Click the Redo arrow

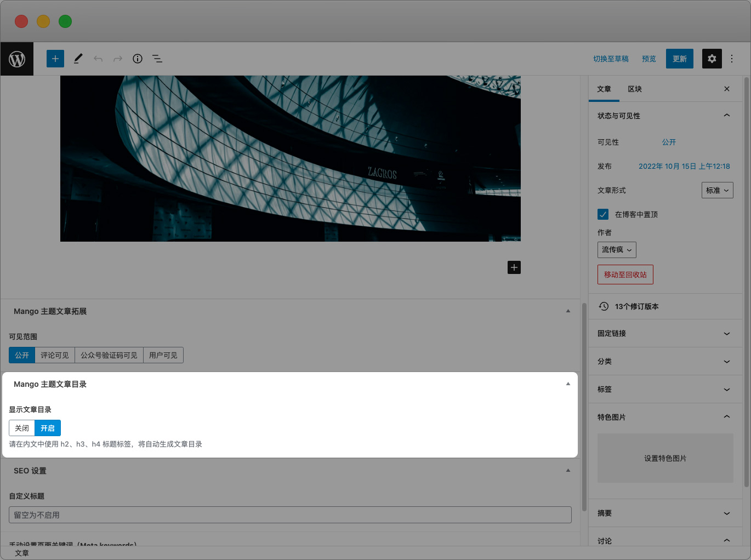118,59
